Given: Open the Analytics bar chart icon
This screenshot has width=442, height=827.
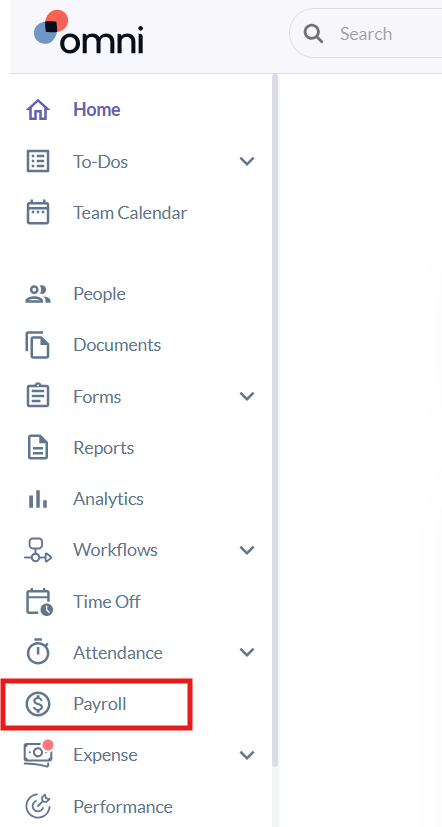Looking at the screenshot, I should tap(38, 499).
